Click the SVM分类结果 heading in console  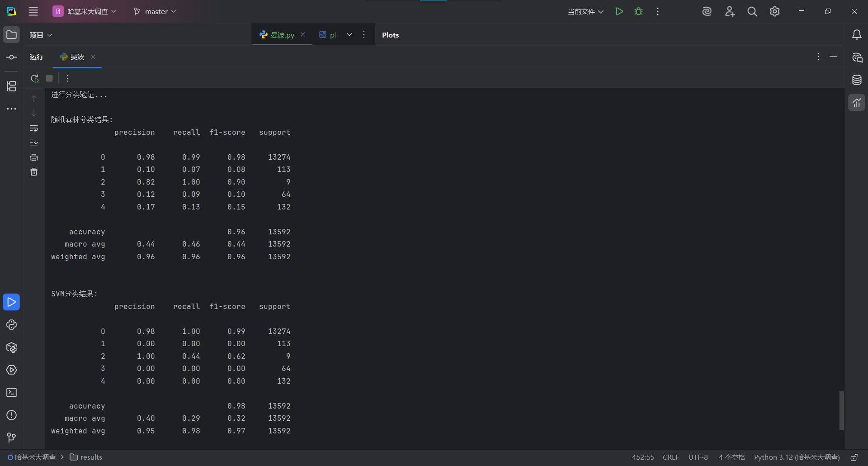tap(74, 294)
